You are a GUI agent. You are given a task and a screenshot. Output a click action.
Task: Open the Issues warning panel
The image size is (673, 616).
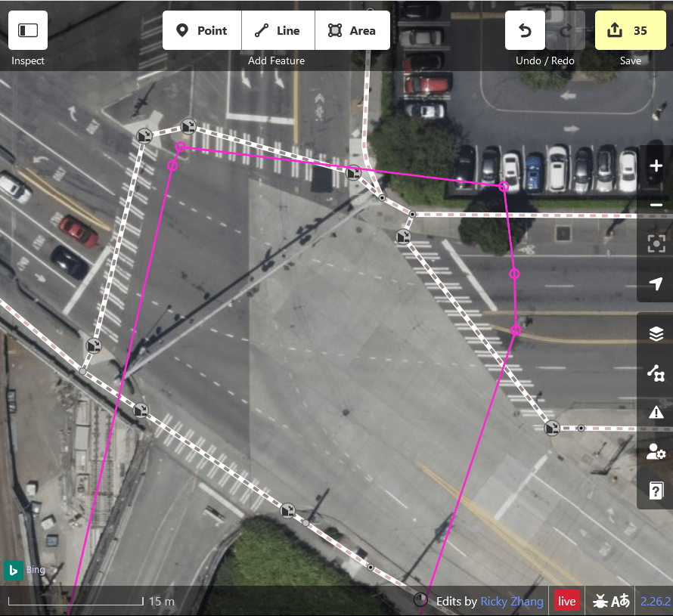point(656,412)
